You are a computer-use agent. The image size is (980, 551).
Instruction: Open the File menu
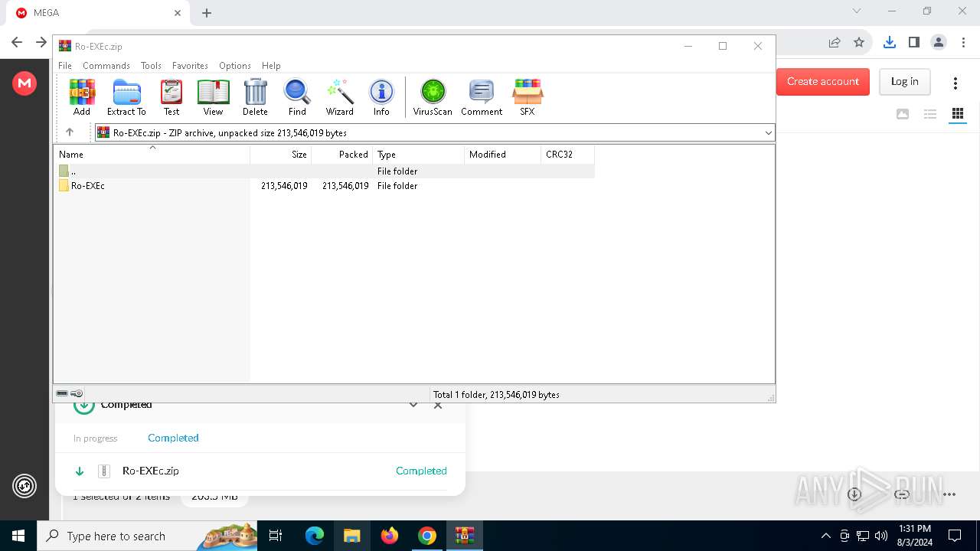[65, 66]
